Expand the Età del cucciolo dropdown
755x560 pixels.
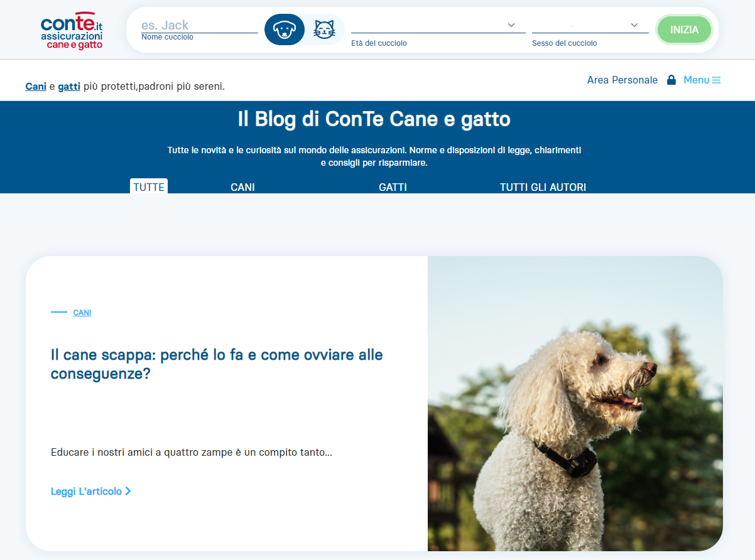438,25
